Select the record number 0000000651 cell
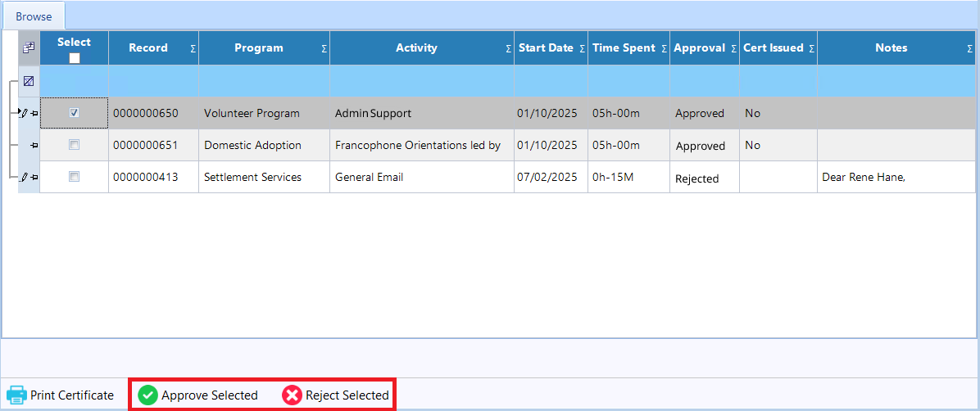Screen dimensions: 980x411 (154, 146)
